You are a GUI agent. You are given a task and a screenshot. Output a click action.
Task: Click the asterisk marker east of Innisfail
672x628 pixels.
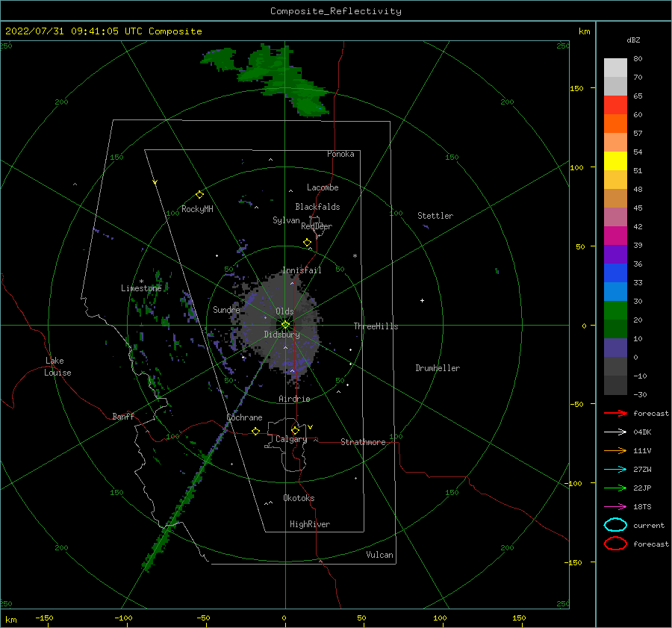pyautogui.click(x=355, y=256)
